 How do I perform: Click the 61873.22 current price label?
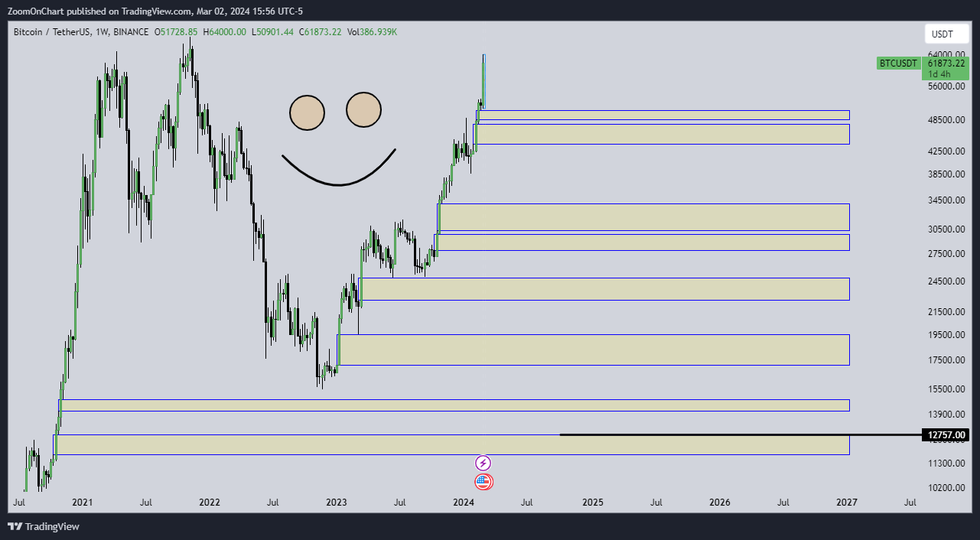946,63
